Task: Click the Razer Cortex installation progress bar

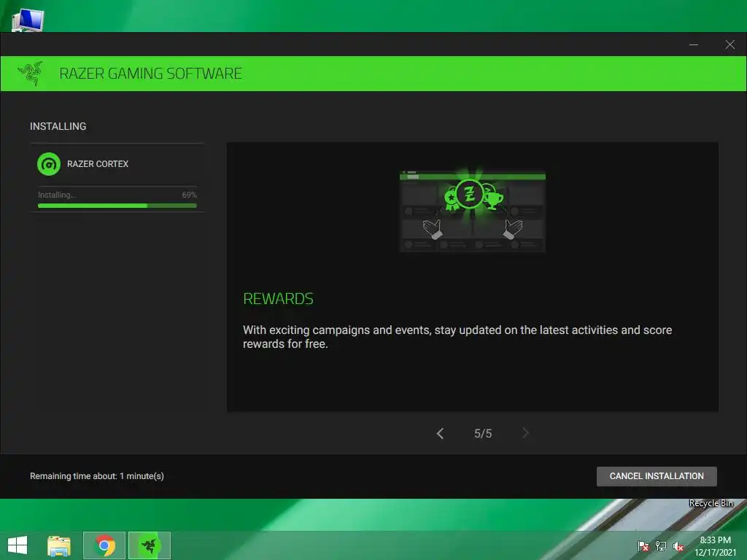Action: [x=117, y=206]
